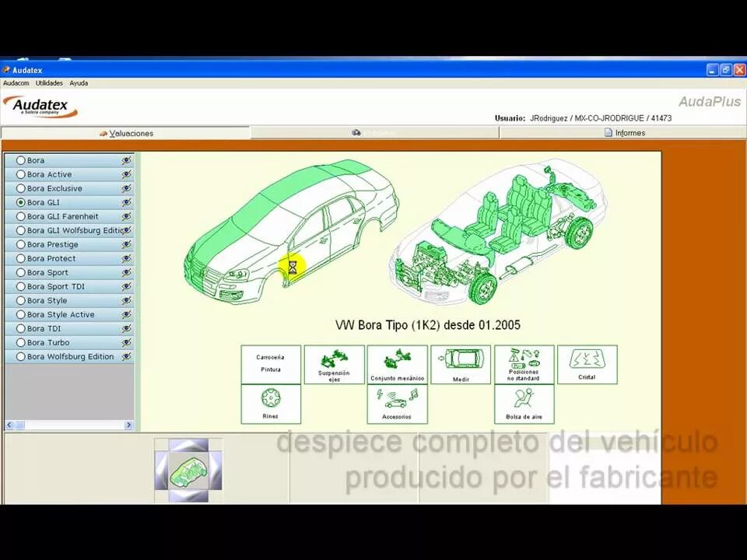Switch to the Informes tab
The width and height of the screenshot is (747, 560).
(623, 133)
